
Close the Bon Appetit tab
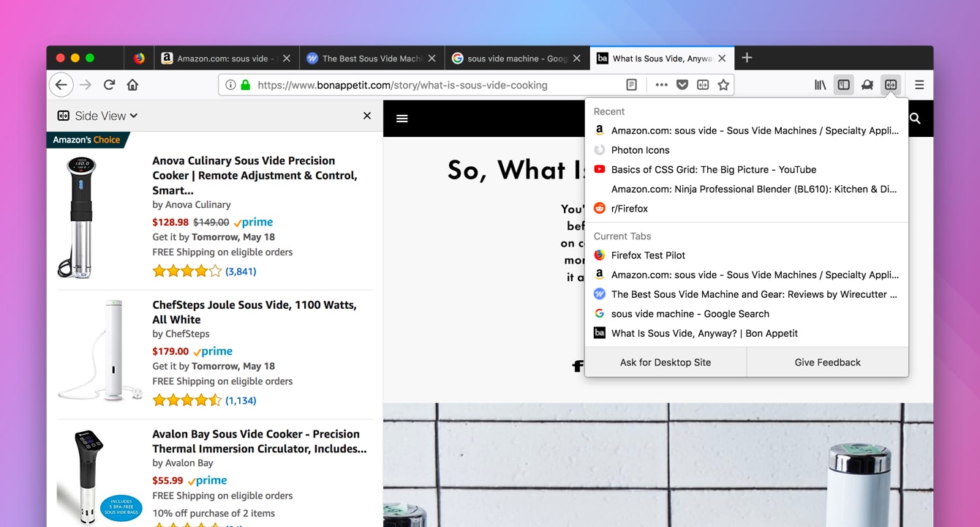[x=723, y=59]
